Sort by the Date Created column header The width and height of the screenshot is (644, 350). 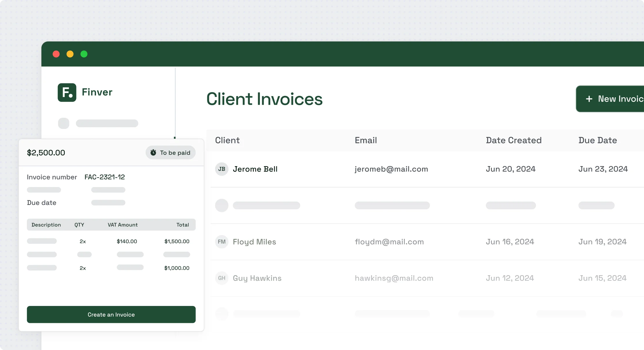(513, 140)
